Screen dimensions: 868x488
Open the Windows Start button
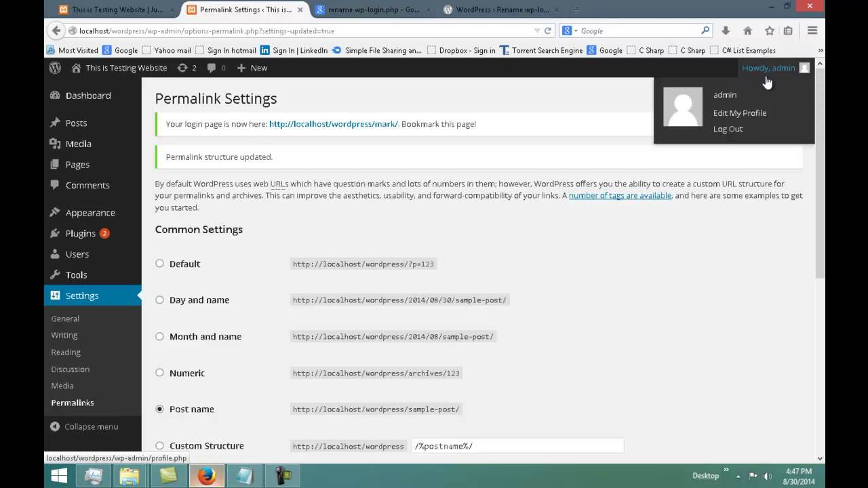59,476
